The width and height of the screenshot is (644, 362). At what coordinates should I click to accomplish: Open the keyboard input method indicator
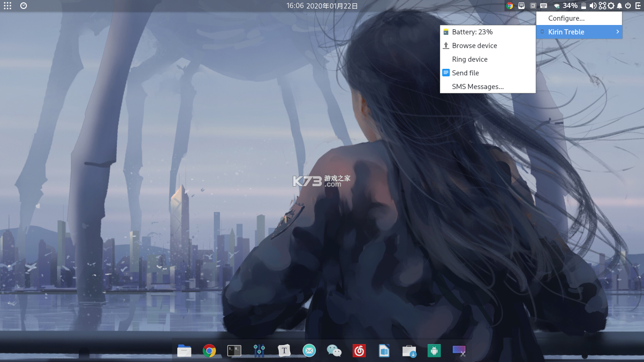pos(544,6)
